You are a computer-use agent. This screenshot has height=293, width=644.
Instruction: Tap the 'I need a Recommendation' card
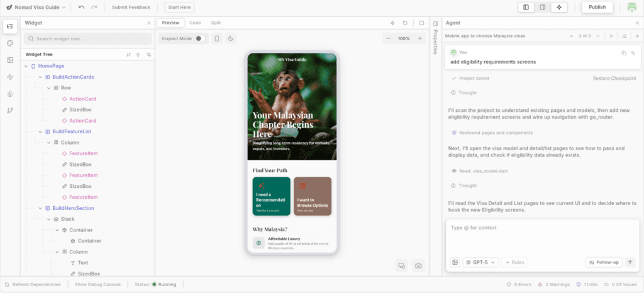(272, 196)
